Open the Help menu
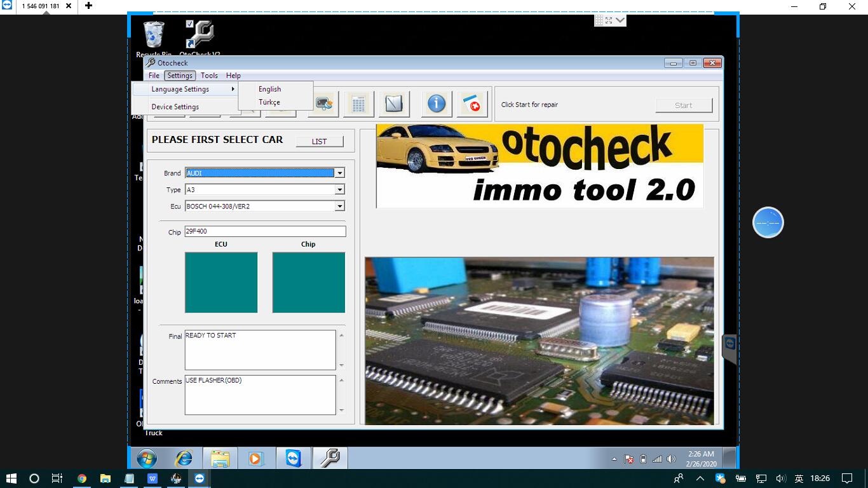Image resolution: width=868 pixels, height=488 pixels. (233, 75)
